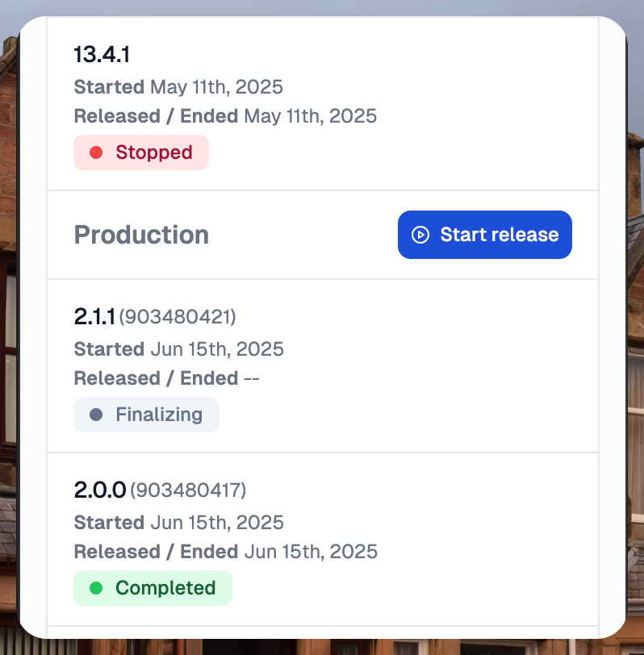The image size is (644, 655).
Task: Click the 2.0.0 Started date Jun 15th
Action: coord(216,523)
